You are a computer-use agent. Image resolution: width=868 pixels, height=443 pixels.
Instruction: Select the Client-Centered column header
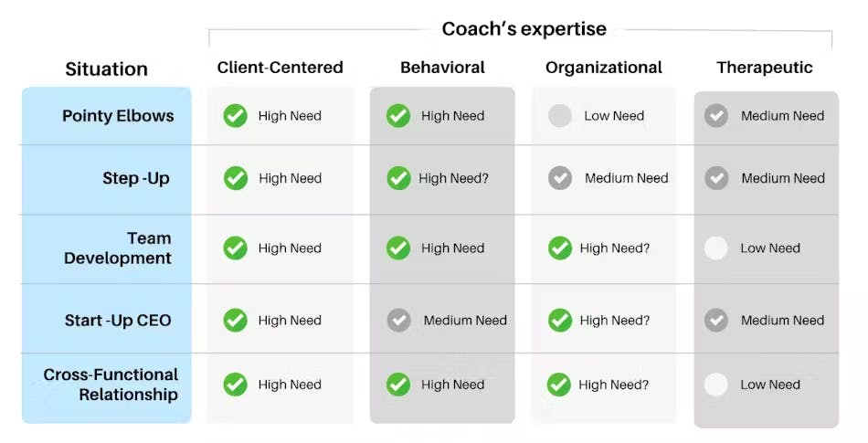(x=281, y=68)
